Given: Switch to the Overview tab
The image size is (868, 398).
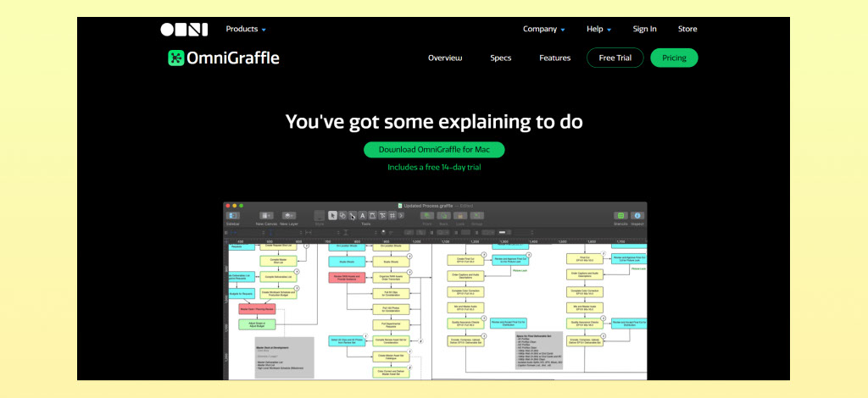Looking at the screenshot, I should click(x=445, y=58).
